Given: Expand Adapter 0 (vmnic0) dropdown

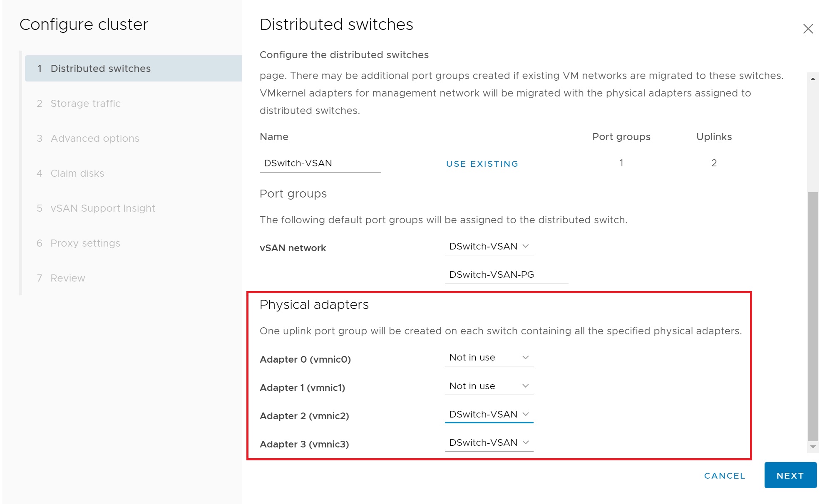Looking at the screenshot, I should click(x=489, y=358).
